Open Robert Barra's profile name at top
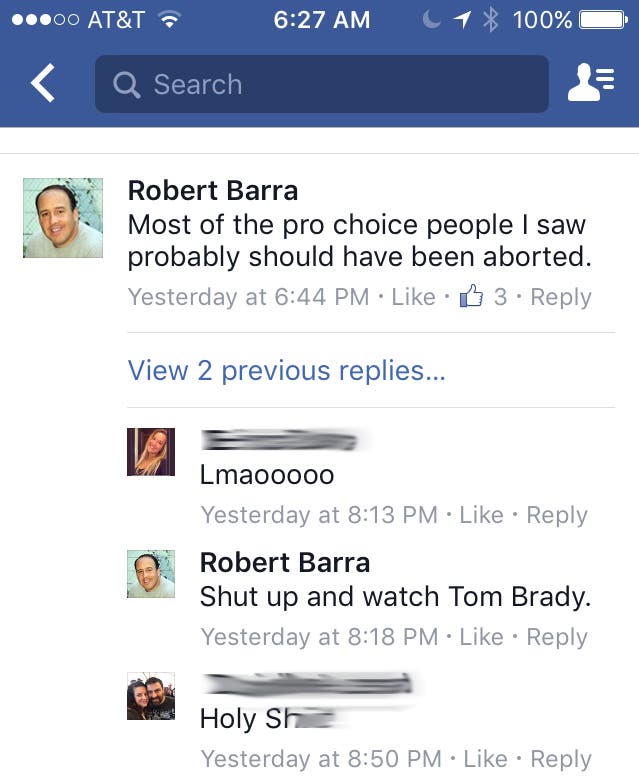 (x=213, y=190)
